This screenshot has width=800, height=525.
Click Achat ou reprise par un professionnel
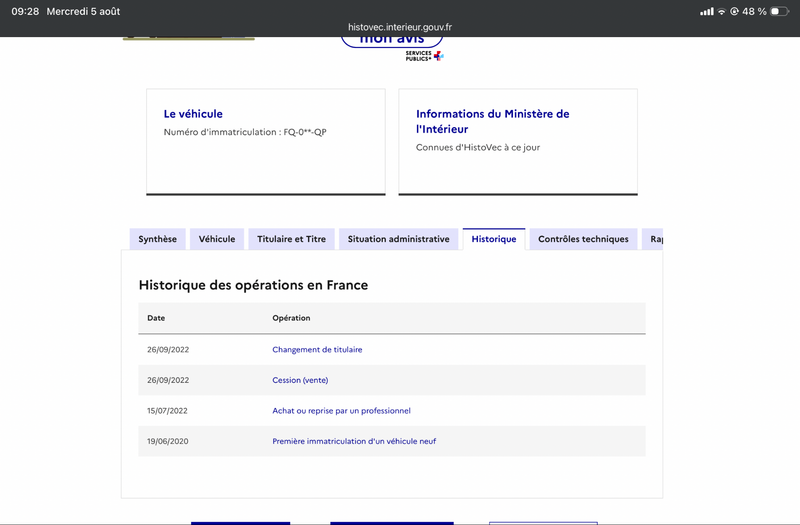tap(341, 411)
